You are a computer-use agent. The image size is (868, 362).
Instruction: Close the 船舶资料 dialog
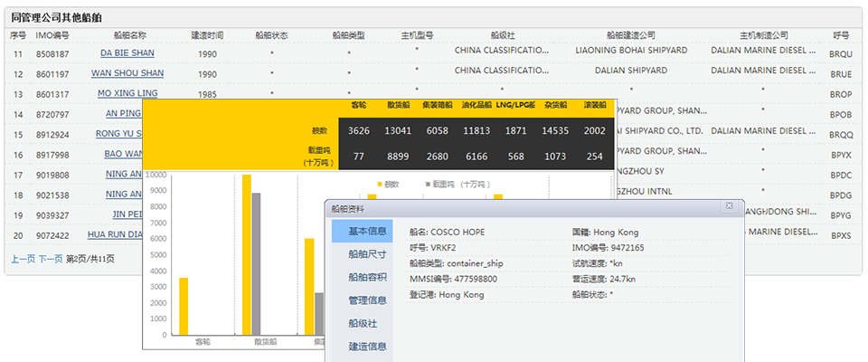729,207
